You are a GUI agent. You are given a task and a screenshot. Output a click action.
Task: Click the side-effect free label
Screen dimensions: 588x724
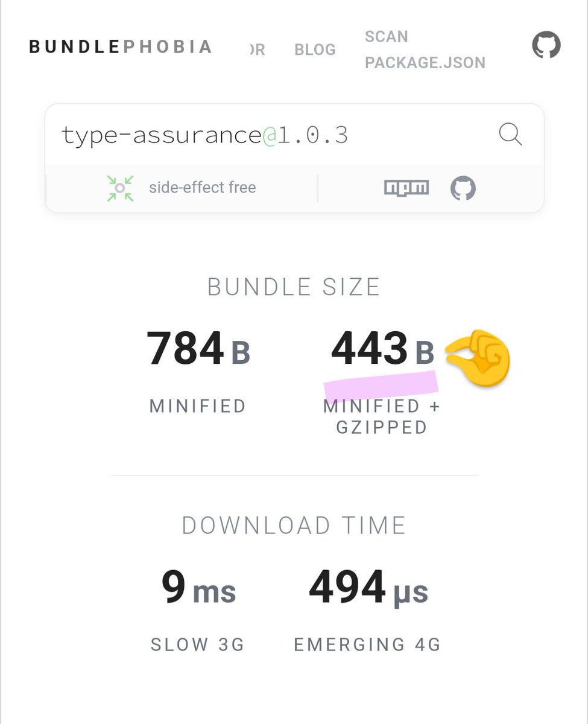tap(203, 188)
